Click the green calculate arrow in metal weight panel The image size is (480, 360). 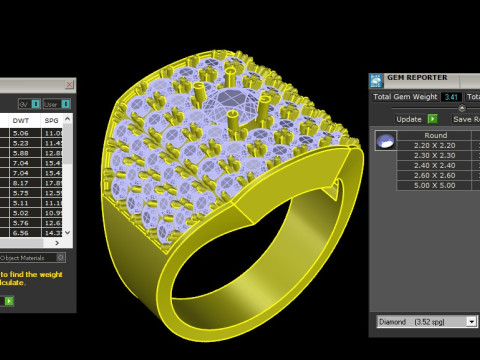[9, 301]
